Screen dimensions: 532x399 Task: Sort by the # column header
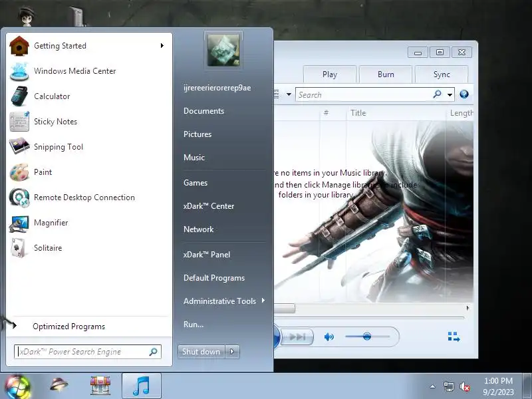[326, 112]
